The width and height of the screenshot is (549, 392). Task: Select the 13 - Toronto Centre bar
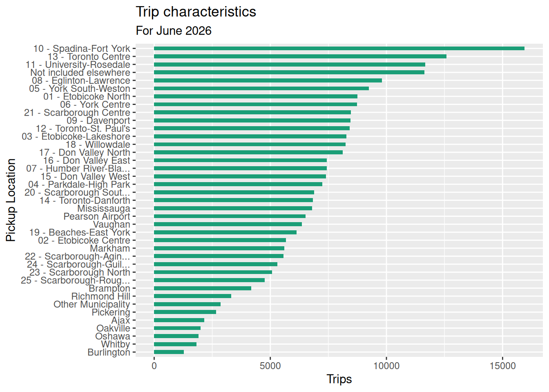tap(300, 56)
